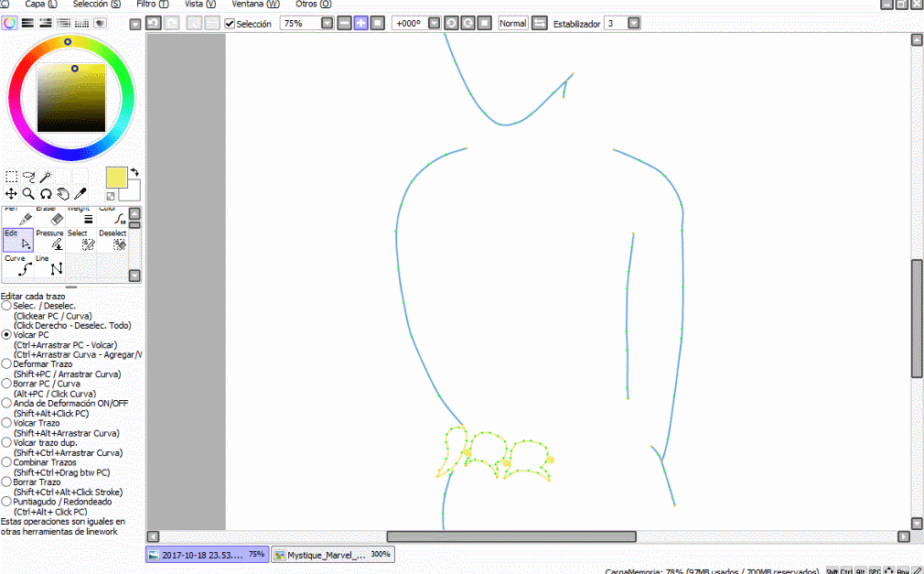Open the Capa menu
The image size is (924, 574).
coord(40,5)
